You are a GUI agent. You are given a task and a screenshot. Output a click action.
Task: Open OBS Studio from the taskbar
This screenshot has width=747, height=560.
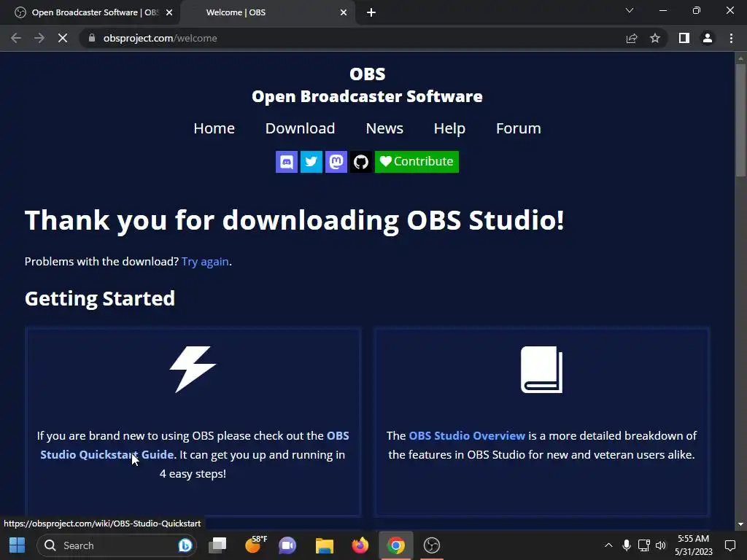(432, 545)
